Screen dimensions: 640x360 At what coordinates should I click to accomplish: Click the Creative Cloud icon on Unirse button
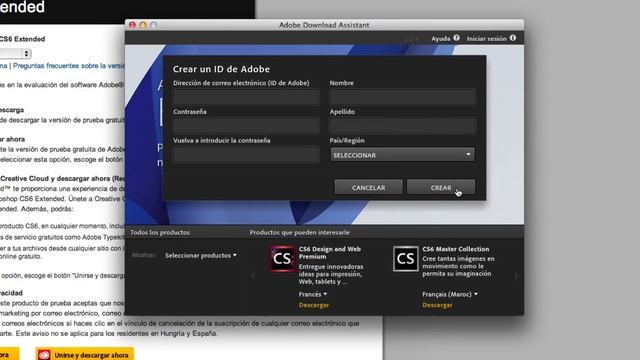(x=44, y=355)
